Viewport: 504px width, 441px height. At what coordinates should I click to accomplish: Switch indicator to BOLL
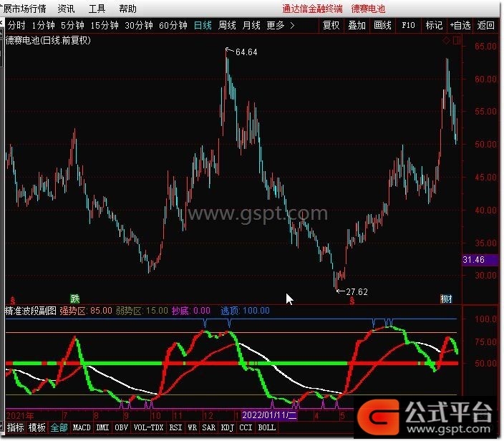[267, 427]
